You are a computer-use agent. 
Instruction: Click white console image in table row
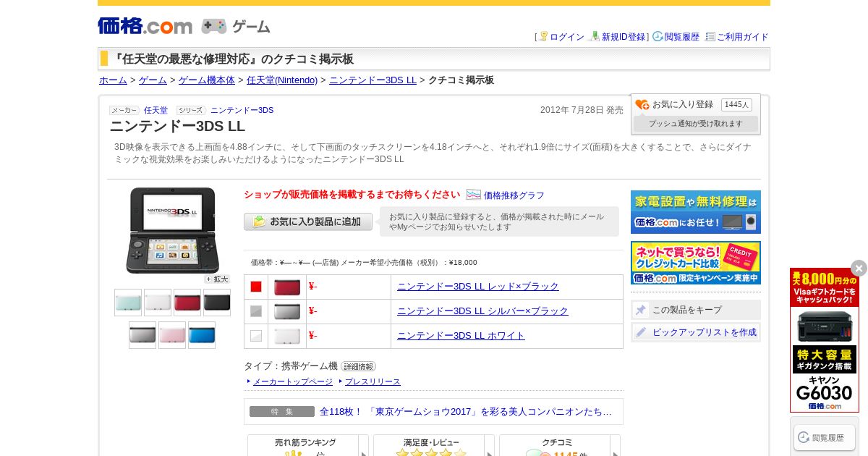[287, 337]
